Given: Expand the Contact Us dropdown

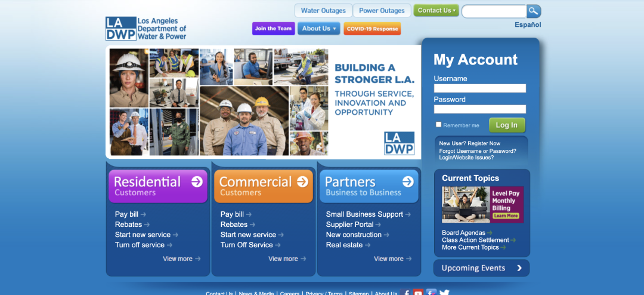Looking at the screenshot, I should pyautogui.click(x=436, y=11).
